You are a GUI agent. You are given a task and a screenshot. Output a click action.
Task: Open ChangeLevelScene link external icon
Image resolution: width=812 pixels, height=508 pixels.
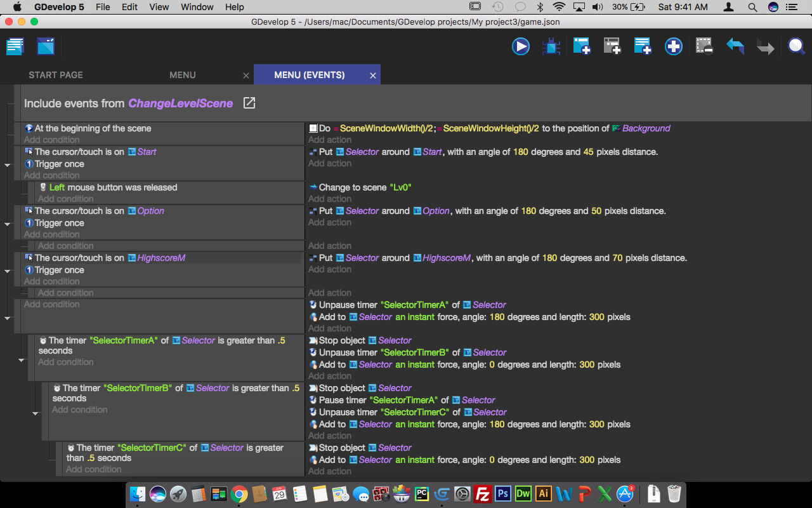[249, 103]
